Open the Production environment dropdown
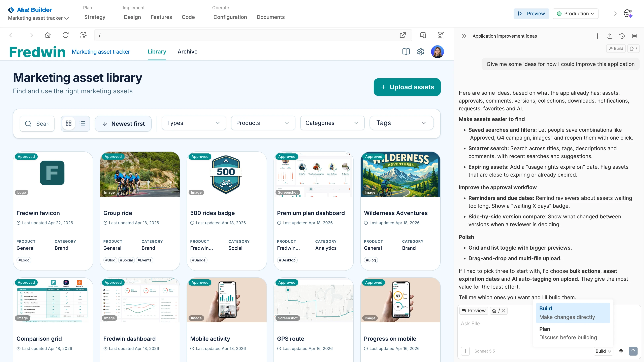 (576, 13)
